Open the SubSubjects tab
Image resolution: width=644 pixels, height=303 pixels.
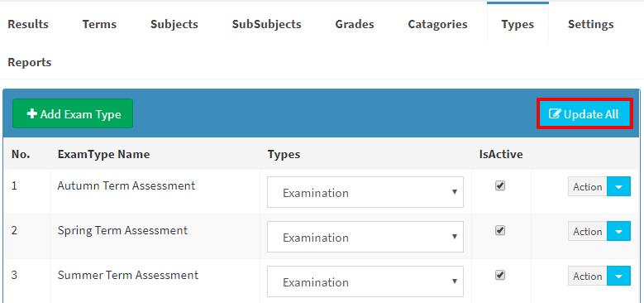266,24
